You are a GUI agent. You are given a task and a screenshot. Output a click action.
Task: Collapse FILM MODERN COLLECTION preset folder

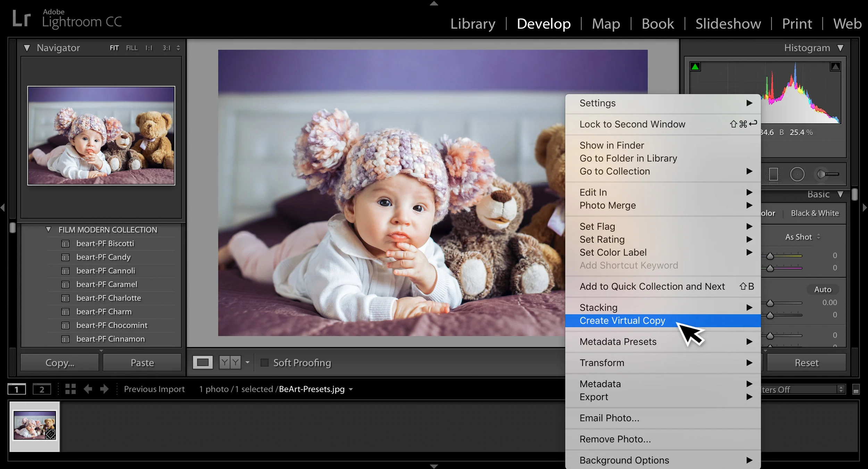[x=49, y=229]
